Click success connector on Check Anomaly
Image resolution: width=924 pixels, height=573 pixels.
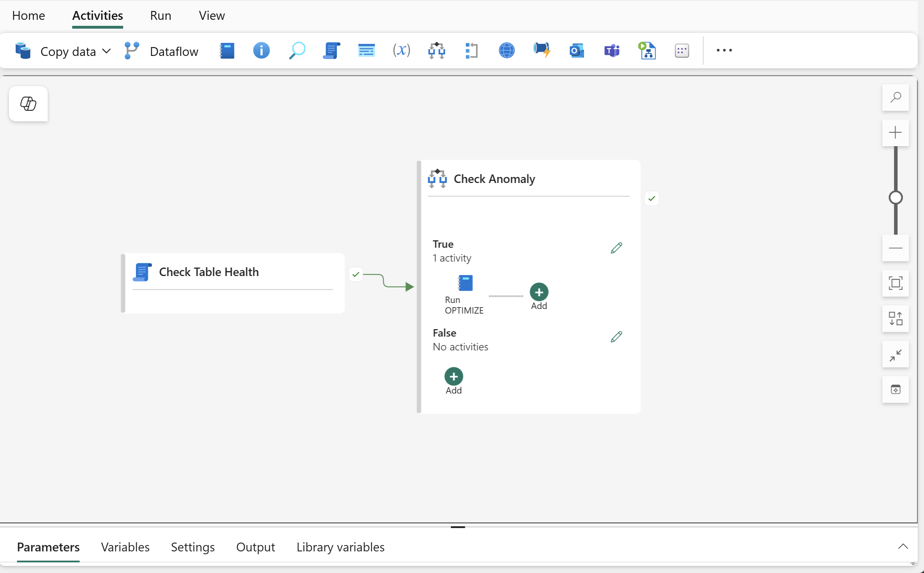point(651,199)
